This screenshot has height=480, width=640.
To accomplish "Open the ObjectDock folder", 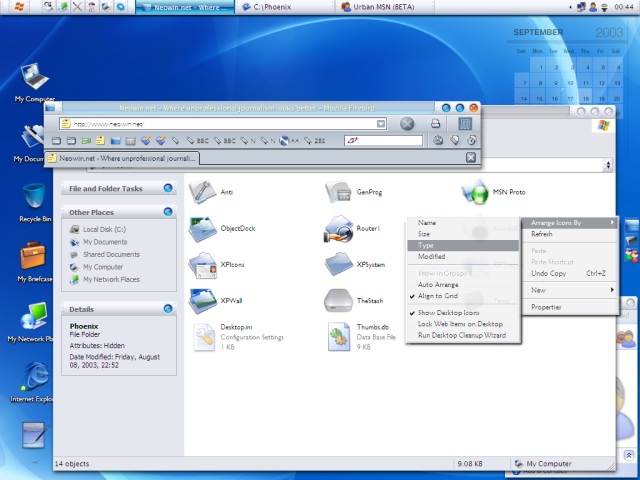I will point(203,229).
